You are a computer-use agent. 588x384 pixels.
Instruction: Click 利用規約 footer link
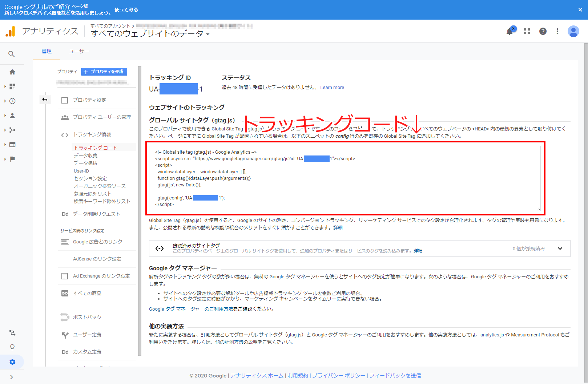(298, 376)
